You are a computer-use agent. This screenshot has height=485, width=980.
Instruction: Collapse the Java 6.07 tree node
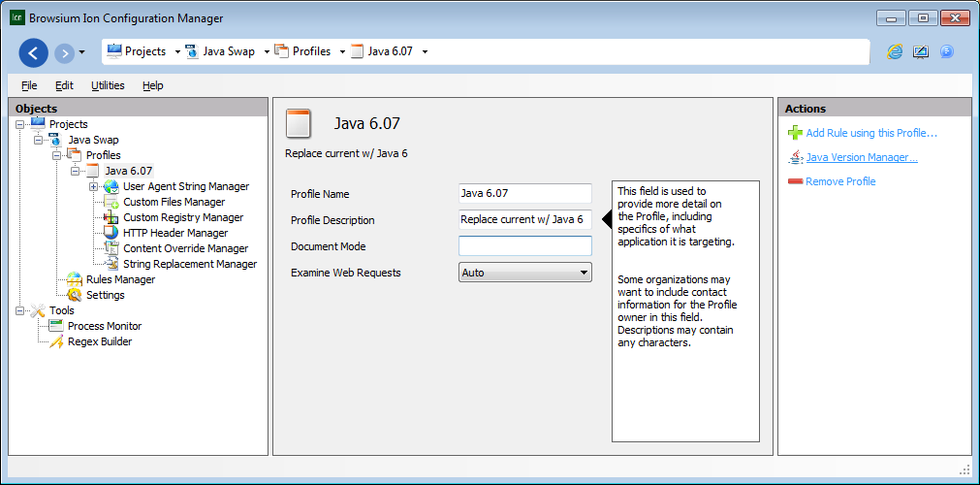[x=75, y=171]
